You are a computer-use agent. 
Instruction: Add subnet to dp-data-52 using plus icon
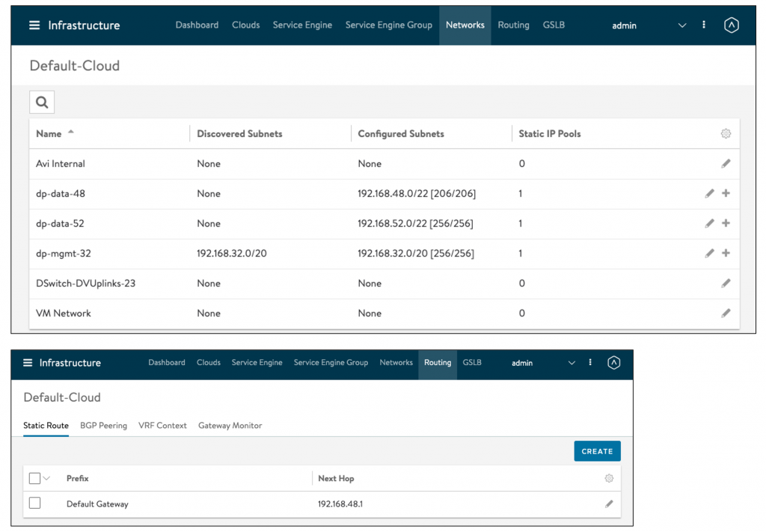tap(726, 224)
